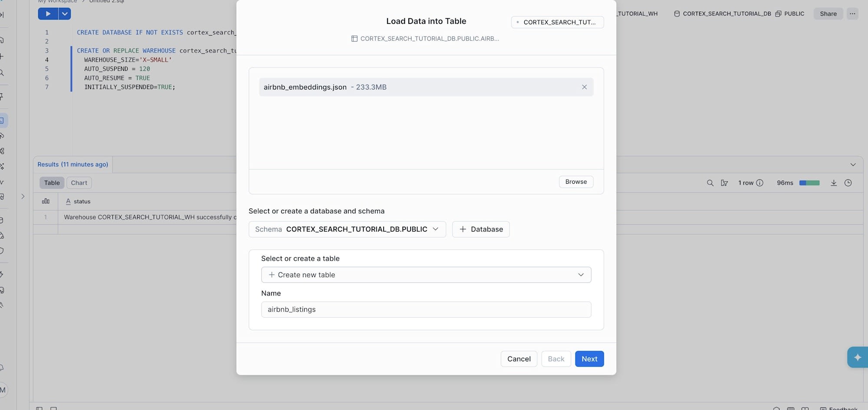Open the warehouse selector CORTEX_SEARCH_TUT
Viewport: 868px width, 410px height.
[x=557, y=22]
